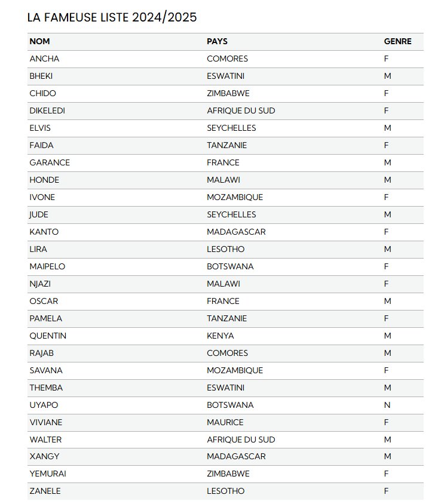Select the name ZANELE in the last row
The height and width of the screenshot is (504, 435).
pyautogui.click(x=45, y=491)
